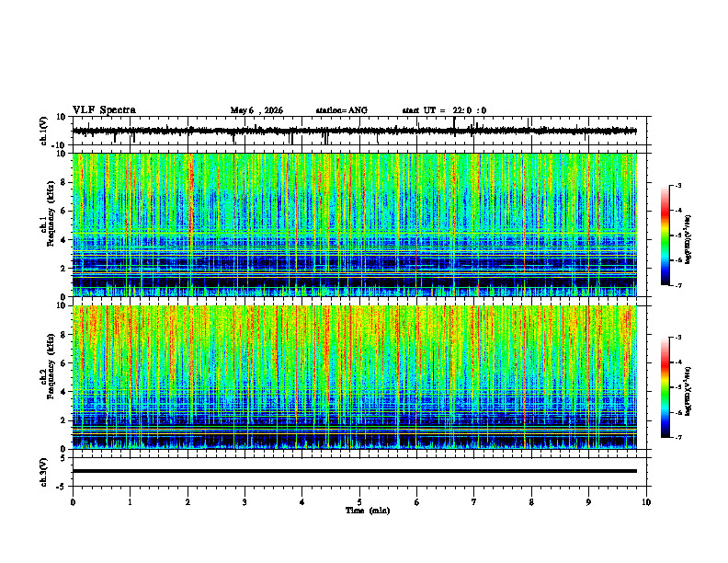Click the 0 minute tick label
This screenshot has height=563, width=728.
pyautogui.click(x=73, y=502)
